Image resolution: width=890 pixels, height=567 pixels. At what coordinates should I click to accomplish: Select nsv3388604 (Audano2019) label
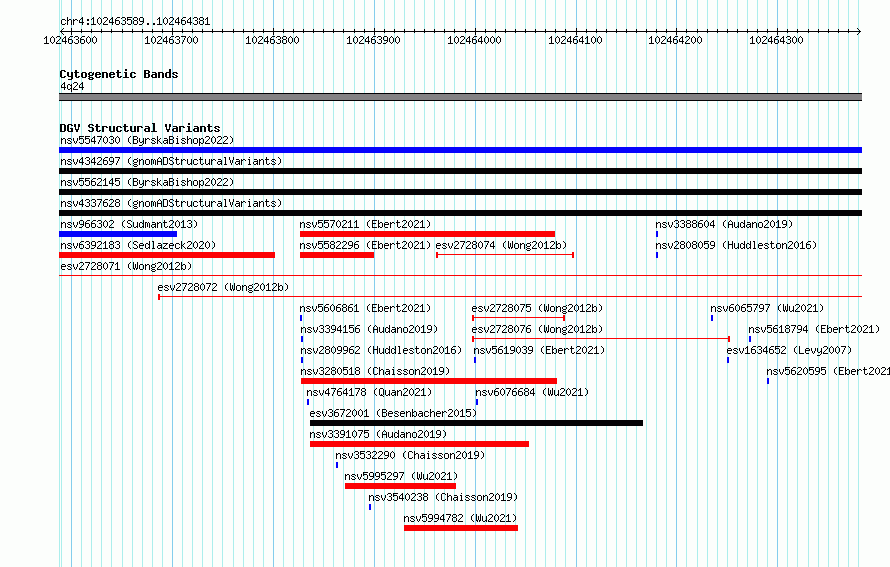pyautogui.click(x=724, y=224)
